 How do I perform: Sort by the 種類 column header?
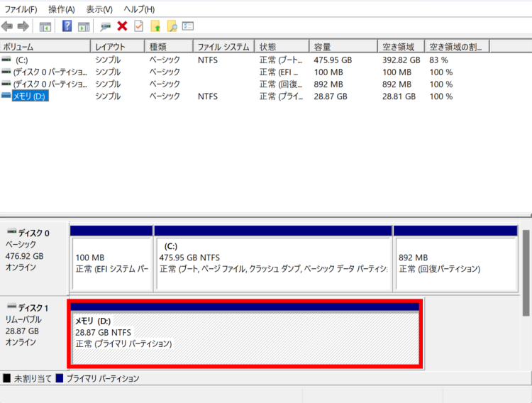tap(169, 47)
